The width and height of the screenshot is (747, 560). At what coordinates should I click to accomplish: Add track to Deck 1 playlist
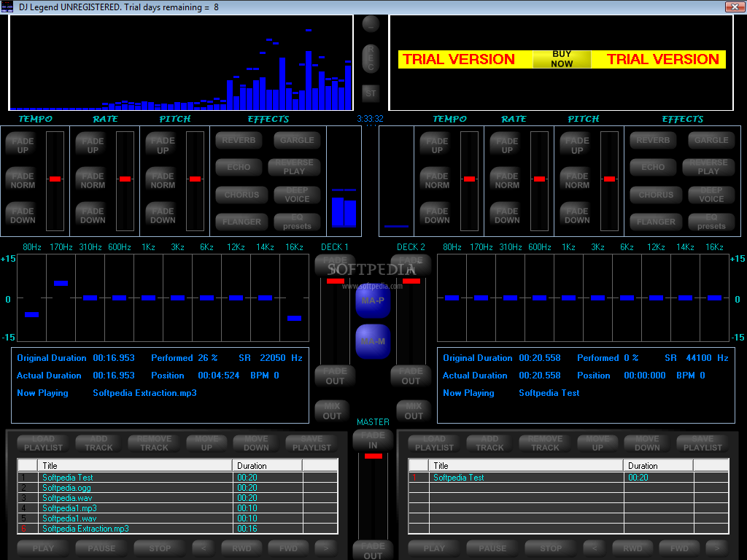(x=98, y=443)
